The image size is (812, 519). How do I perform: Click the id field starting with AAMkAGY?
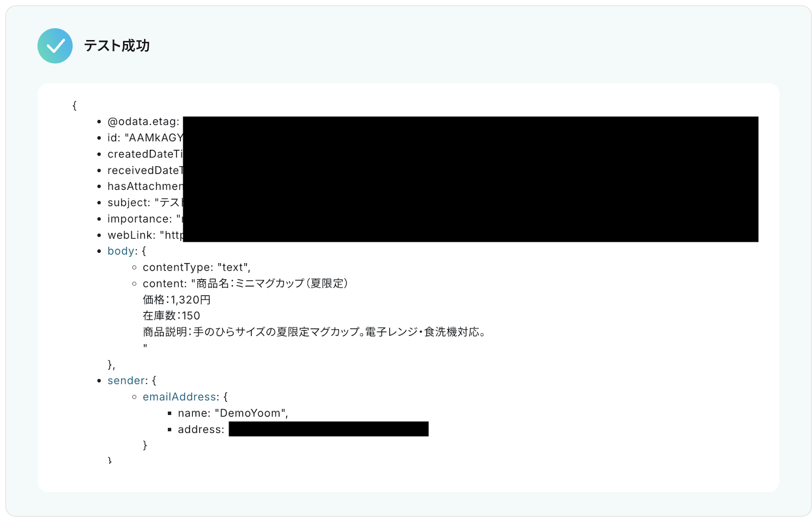click(x=145, y=138)
